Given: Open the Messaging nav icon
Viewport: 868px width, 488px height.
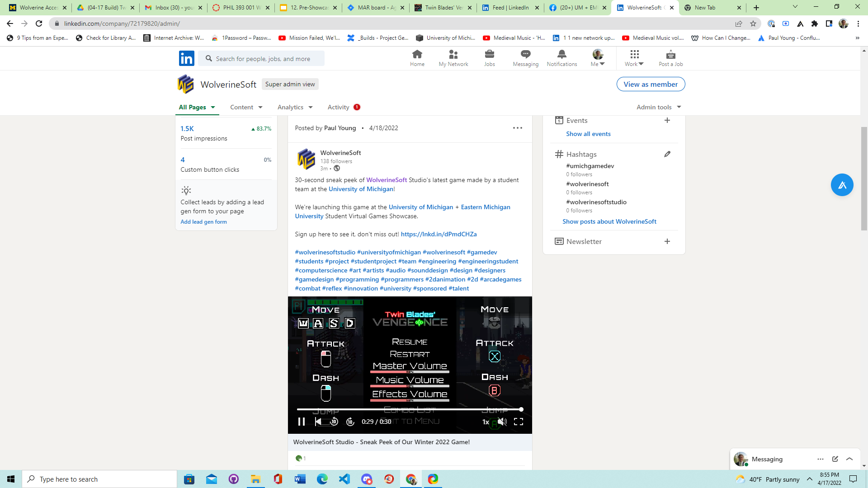Looking at the screenshot, I should [x=525, y=58].
